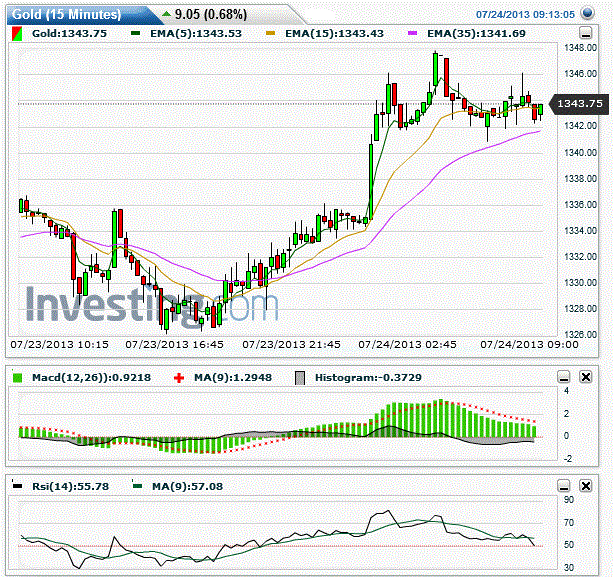Minimize the main Gold price chart panel
This screenshot has width=614, height=577.
(x=585, y=33)
